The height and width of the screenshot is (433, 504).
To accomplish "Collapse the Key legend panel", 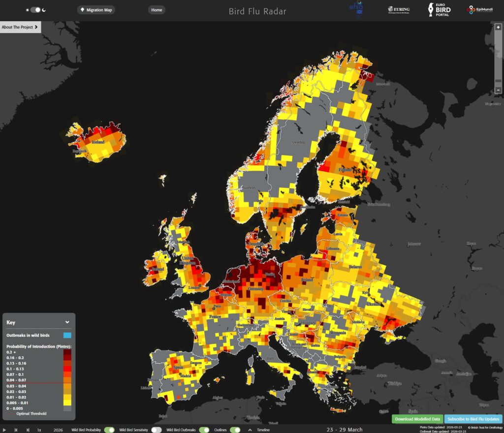I will click(67, 322).
